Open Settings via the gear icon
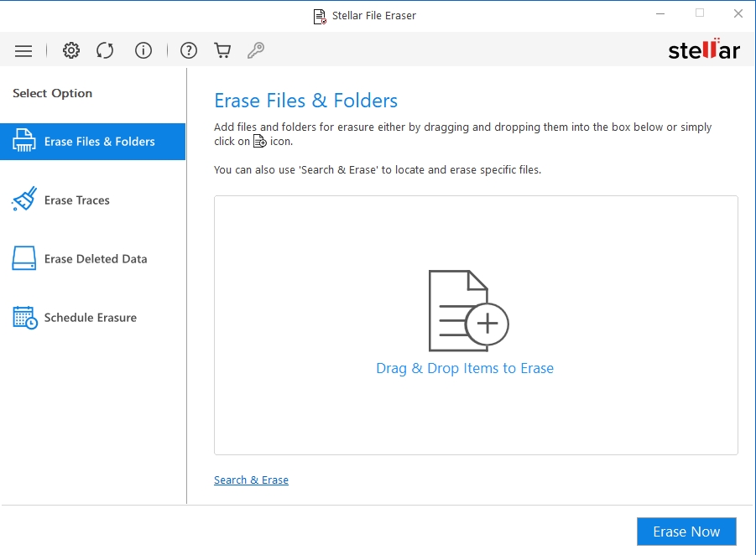The width and height of the screenshot is (756, 555). point(71,51)
